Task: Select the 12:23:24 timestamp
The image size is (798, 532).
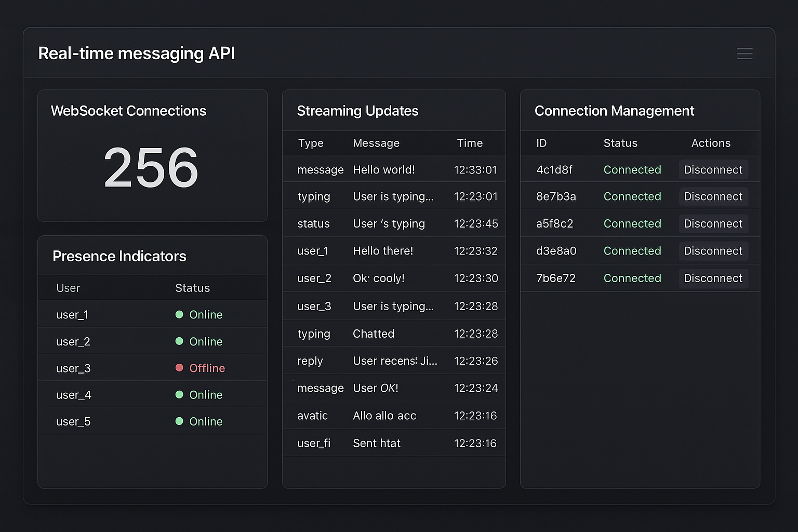Action: point(476,388)
